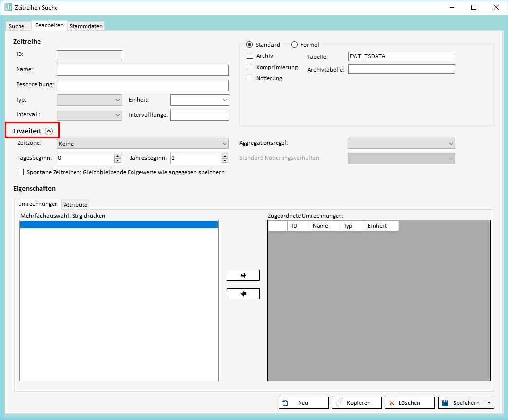Switch to the Suche tab
The height and width of the screenshot is (420, 508).
pyautogui.click(x=17, y=26)
